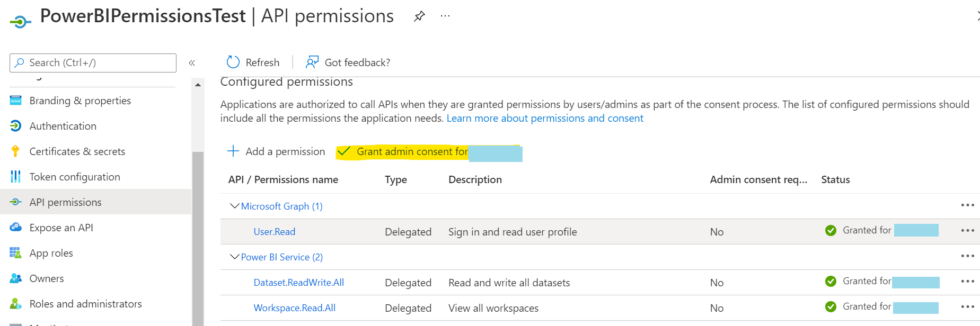The width and height of the screenshot is (980, 326).
Task: Click the Certificates & secrets key icon
Action: [15, 151]
